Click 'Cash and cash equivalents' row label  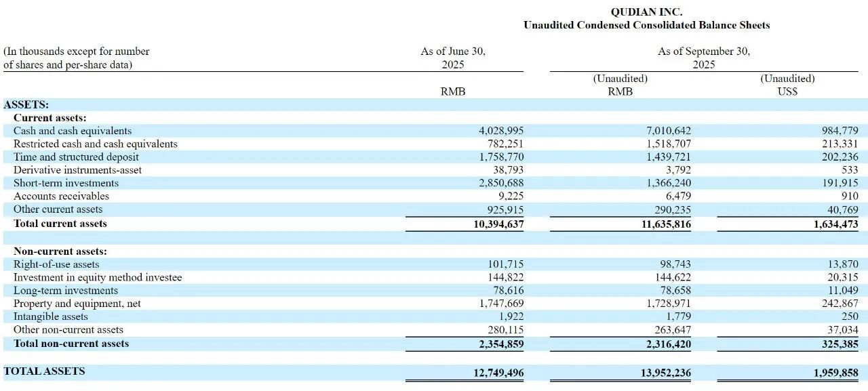click(x=73, y=131)
